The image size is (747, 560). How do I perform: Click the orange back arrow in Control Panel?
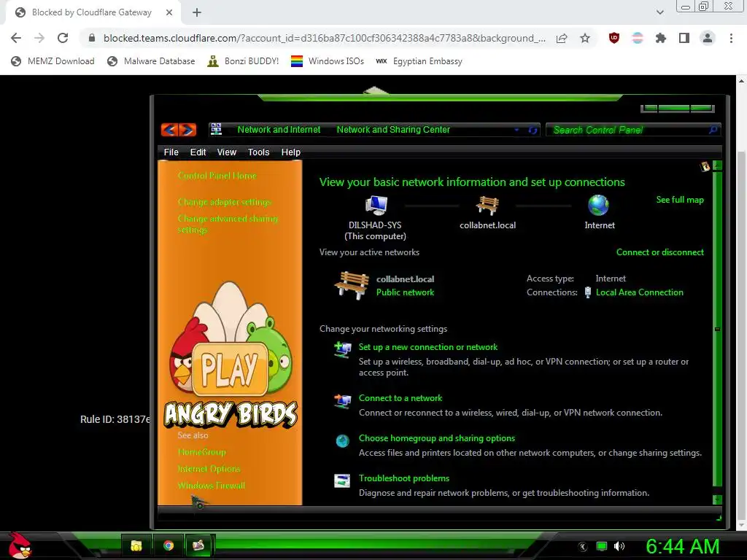169,130
